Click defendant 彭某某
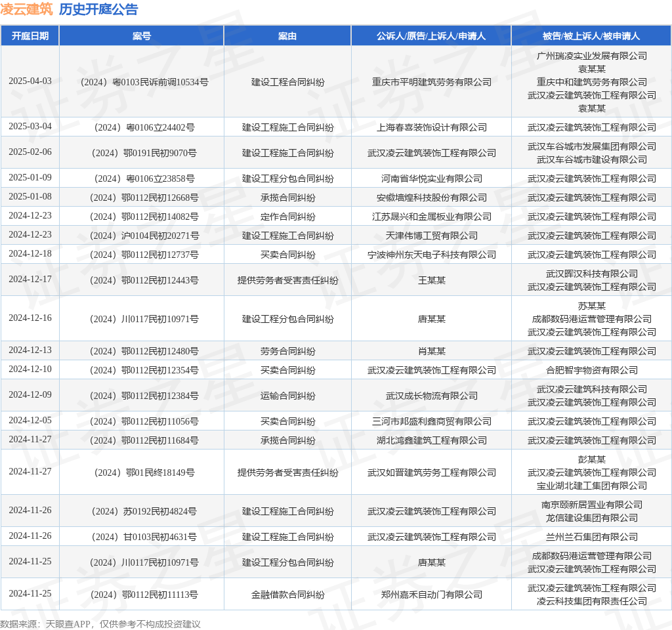This screenshot has height=630, width=672. click(x=592, y=459)
